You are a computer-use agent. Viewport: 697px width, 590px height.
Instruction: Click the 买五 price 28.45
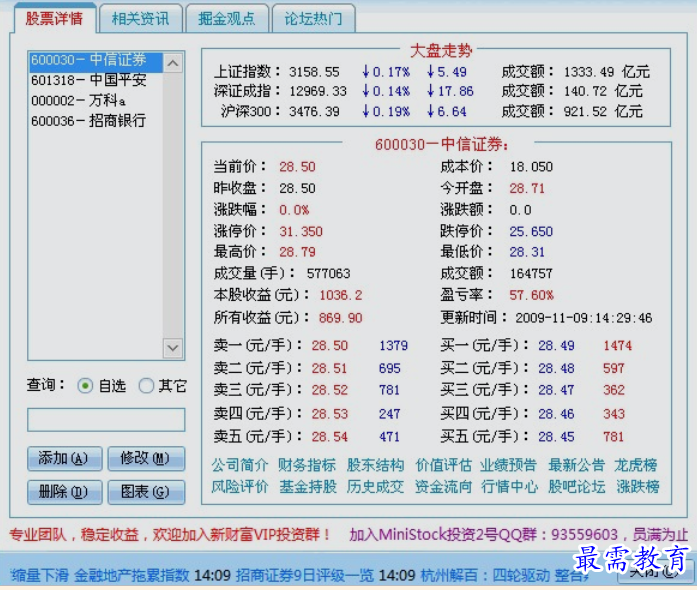[557, 437]
